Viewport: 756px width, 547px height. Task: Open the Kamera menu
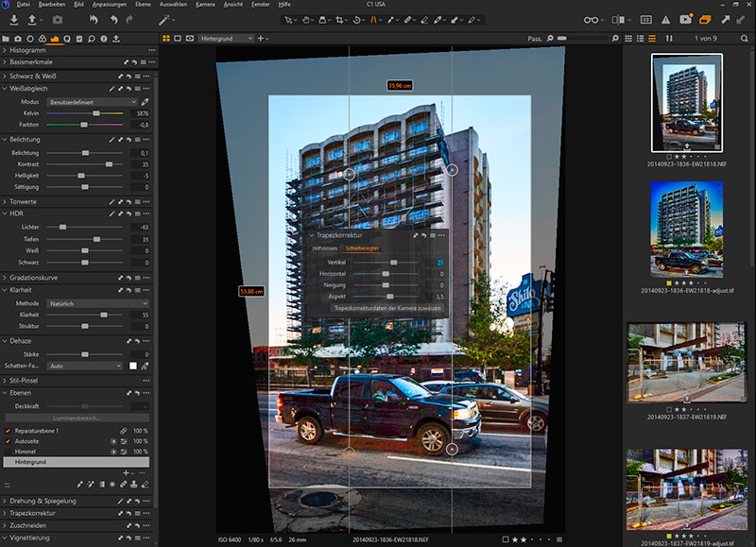coord(205,5)
